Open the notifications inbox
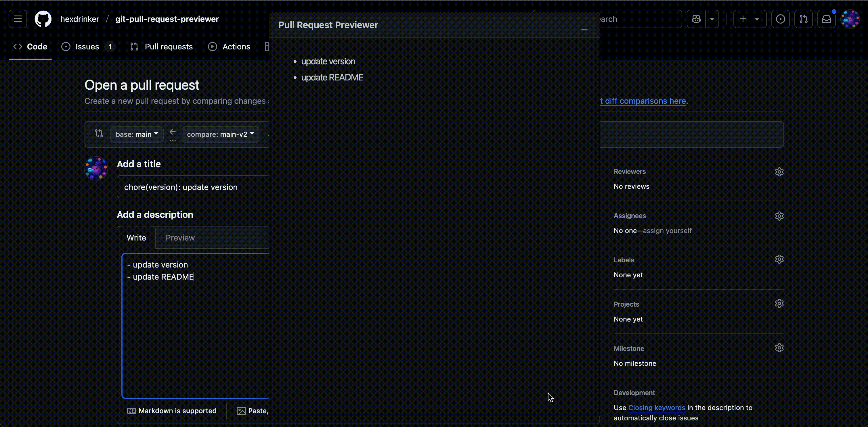868x427 pixels. (827, 19)
